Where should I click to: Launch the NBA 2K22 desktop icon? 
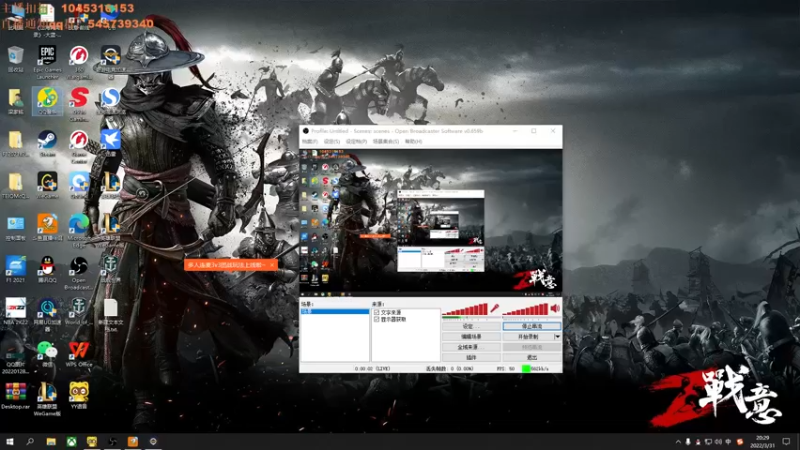15,311
